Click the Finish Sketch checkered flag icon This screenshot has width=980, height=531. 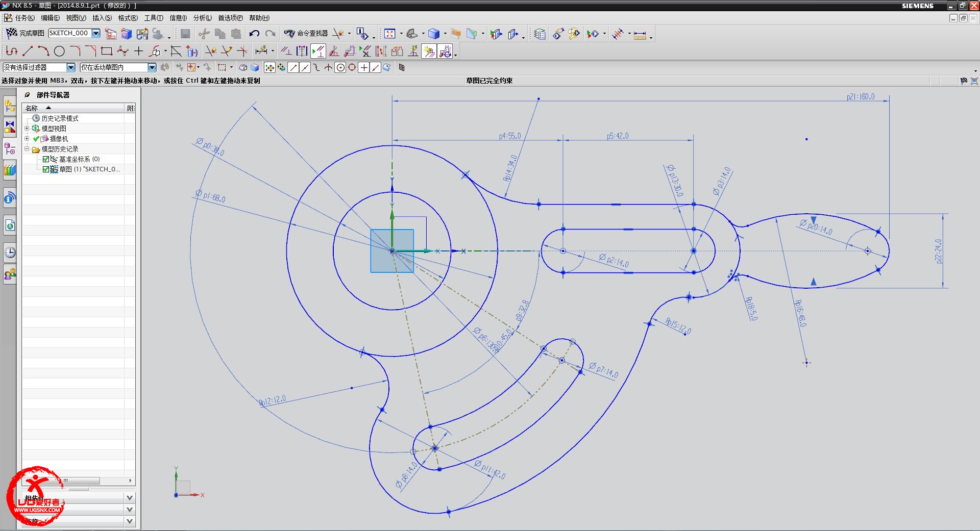(x=11, y=33)
